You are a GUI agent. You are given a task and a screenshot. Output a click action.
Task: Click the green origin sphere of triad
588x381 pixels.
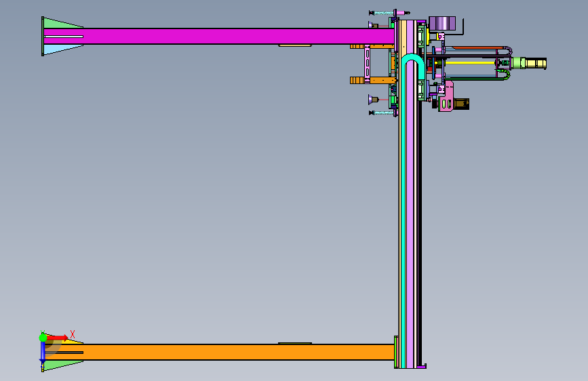43,338
